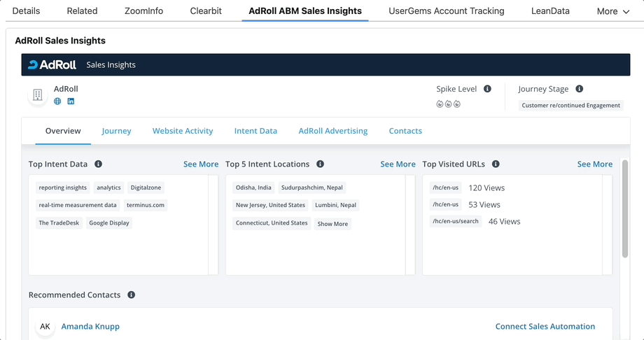Open Amanda Knupp contact link
This screenshot has width=644, height=340.
click(90, 327)
